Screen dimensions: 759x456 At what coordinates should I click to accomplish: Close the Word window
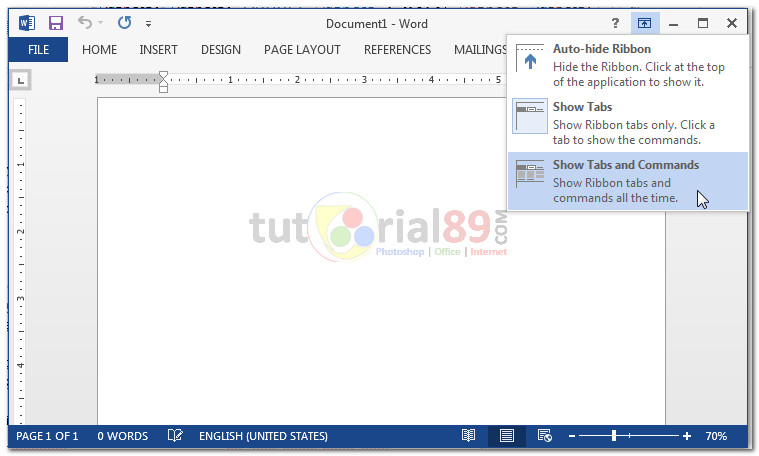coord(732,23)
